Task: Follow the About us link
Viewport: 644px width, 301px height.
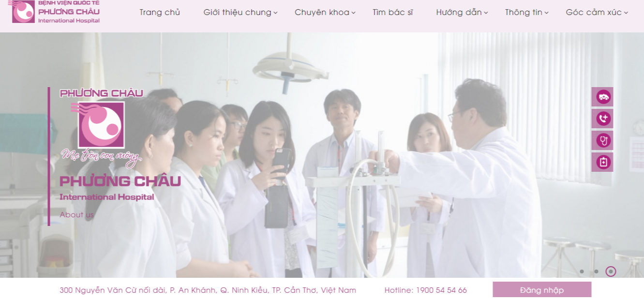Action: point(76,215)
